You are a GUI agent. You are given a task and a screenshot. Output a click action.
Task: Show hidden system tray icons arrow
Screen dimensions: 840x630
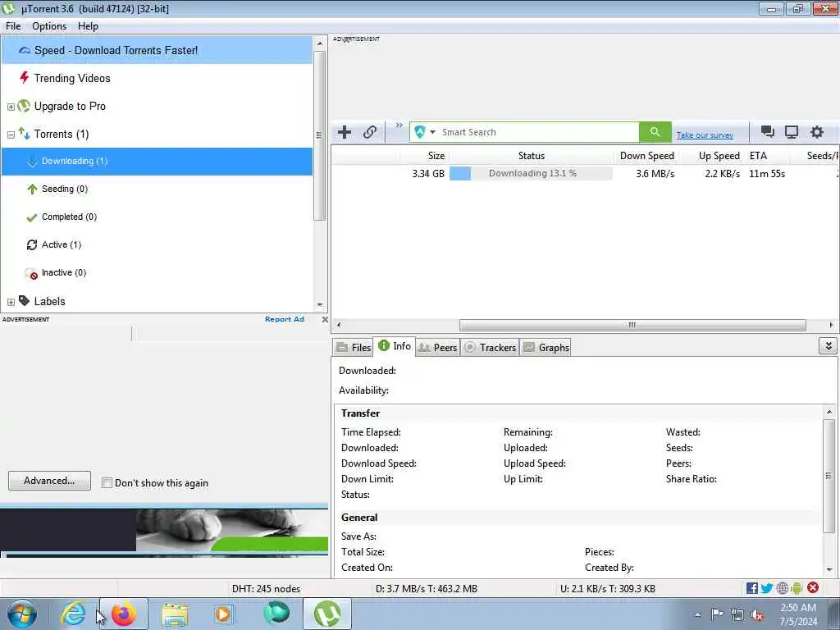click(x=697, y=615)
